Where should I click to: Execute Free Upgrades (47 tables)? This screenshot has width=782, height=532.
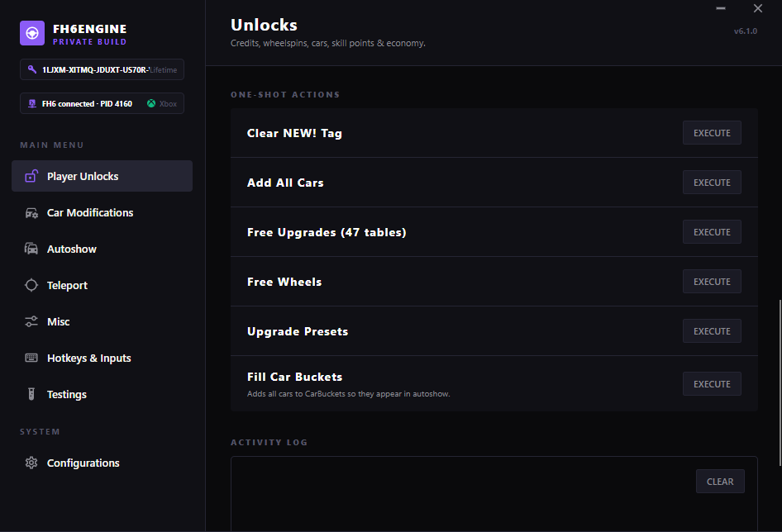click(x=712, y=232)
